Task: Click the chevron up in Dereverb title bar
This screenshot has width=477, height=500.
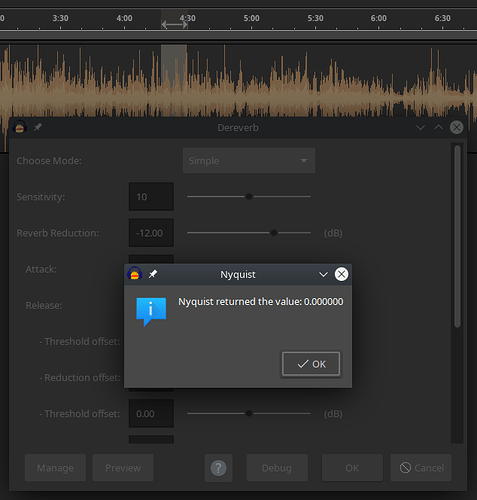Action: pos(438,127)
